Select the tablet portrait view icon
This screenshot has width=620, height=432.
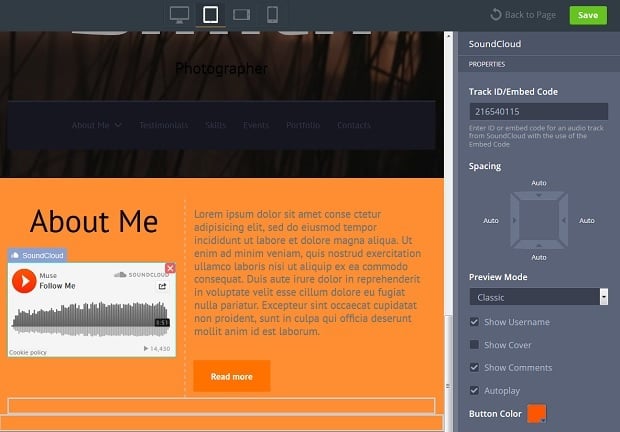pyautogui.click(x=210, y=14)
